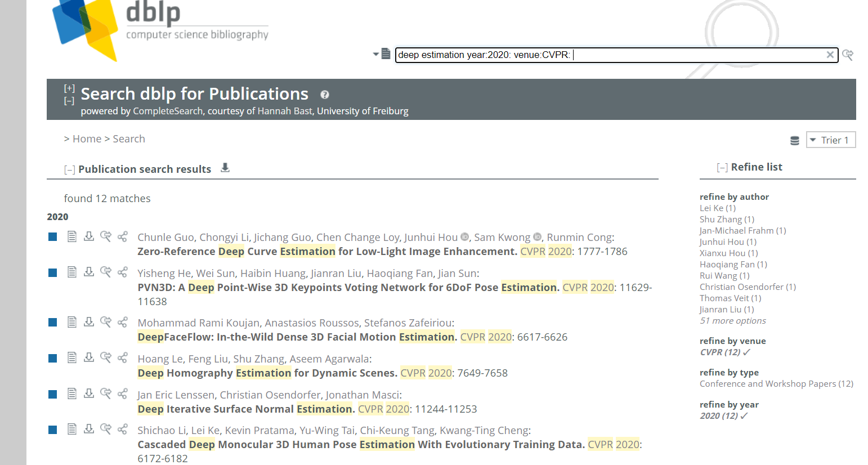Open the Hannah Bast link
Image resolution: width=868 pixels, height=465 pixels.
point(284,111)
